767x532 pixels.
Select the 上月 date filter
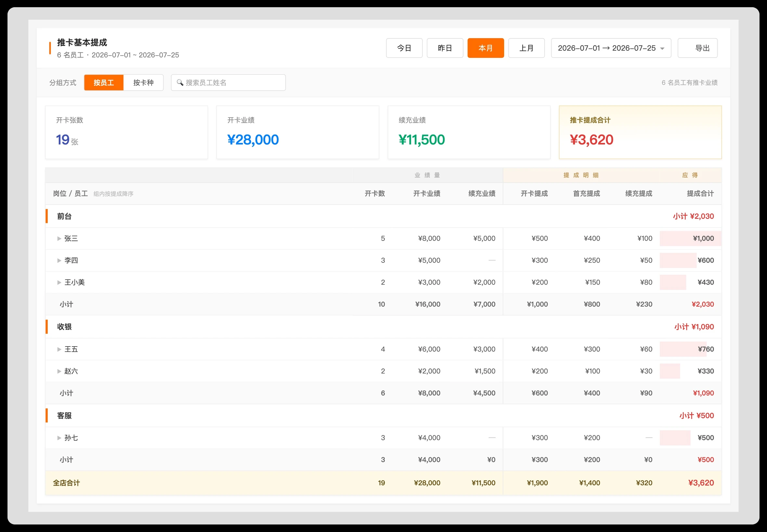point(526,48)
